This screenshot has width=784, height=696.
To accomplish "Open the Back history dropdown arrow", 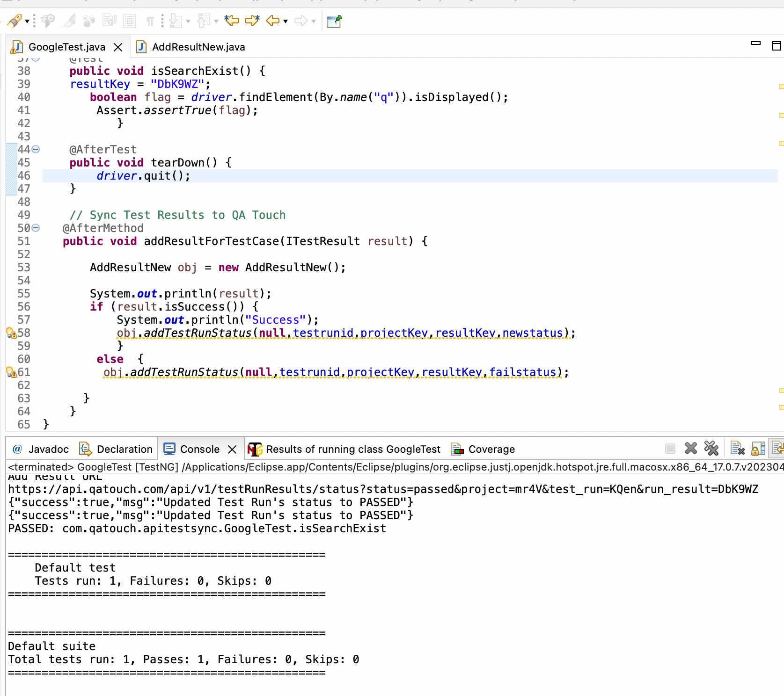I will pyautogui.click(x=286, y=21).
